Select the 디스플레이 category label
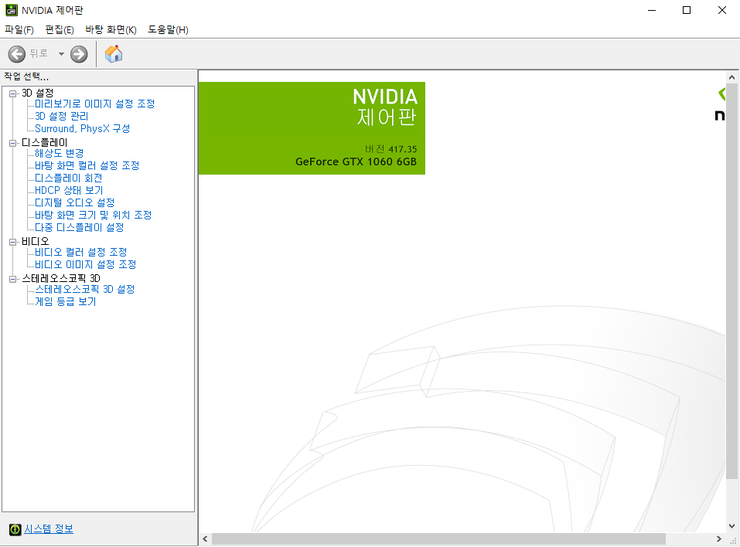The image size is (740, 547). (x=45, y=143)
